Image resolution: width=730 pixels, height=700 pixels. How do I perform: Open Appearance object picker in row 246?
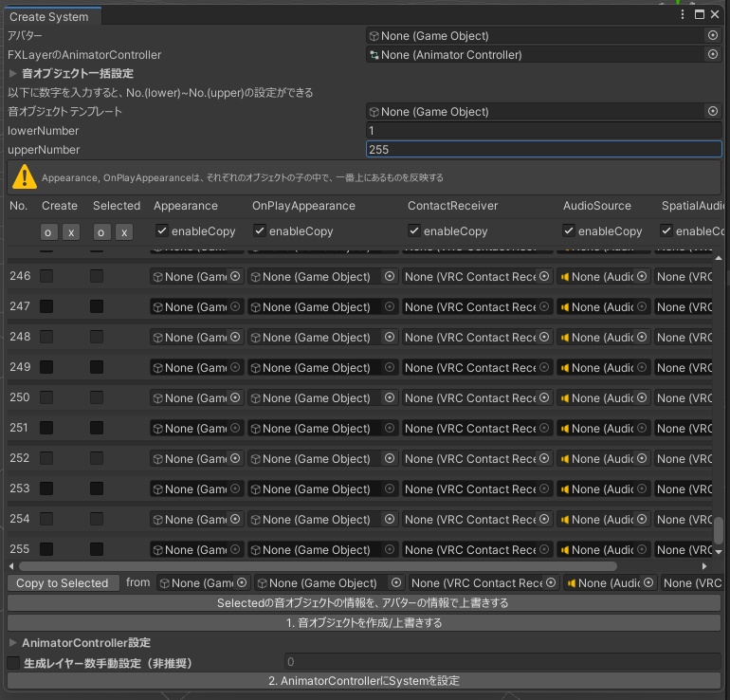point(235,276)
